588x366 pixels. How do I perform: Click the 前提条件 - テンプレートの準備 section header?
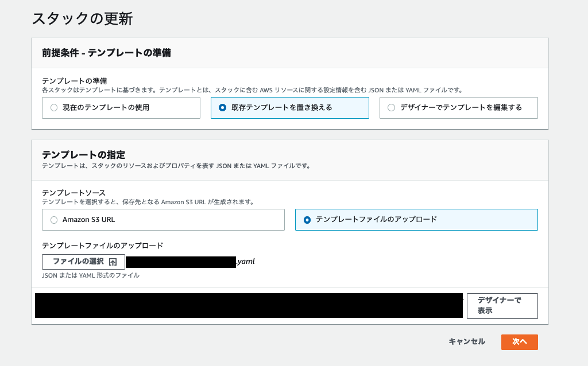point(106,53)
